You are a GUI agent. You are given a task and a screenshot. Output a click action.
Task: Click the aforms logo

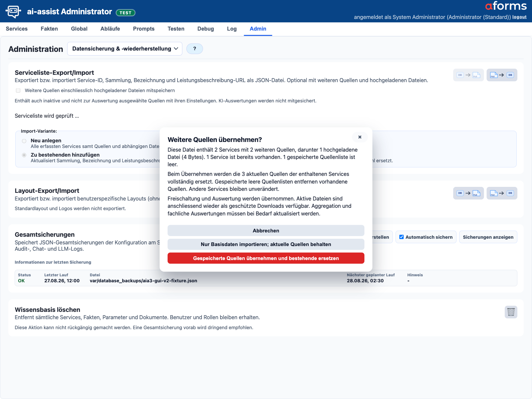506,6
